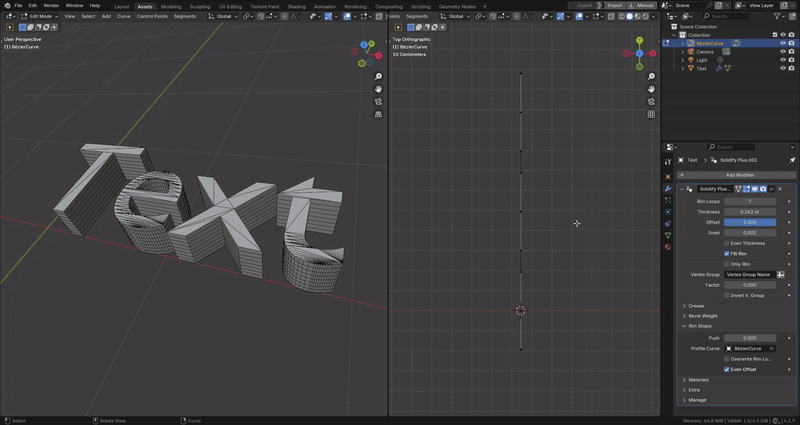Click the Import button in top bar
The width and height of the screenshot is (800, 425).
(614, 6)
